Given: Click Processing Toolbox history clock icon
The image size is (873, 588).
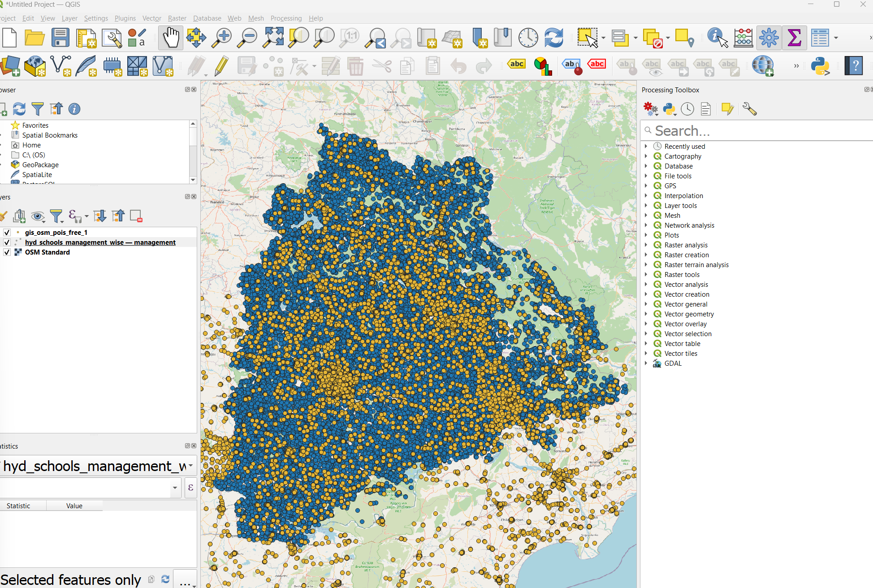Looking at the screenshot, I should tap(687, 109).
